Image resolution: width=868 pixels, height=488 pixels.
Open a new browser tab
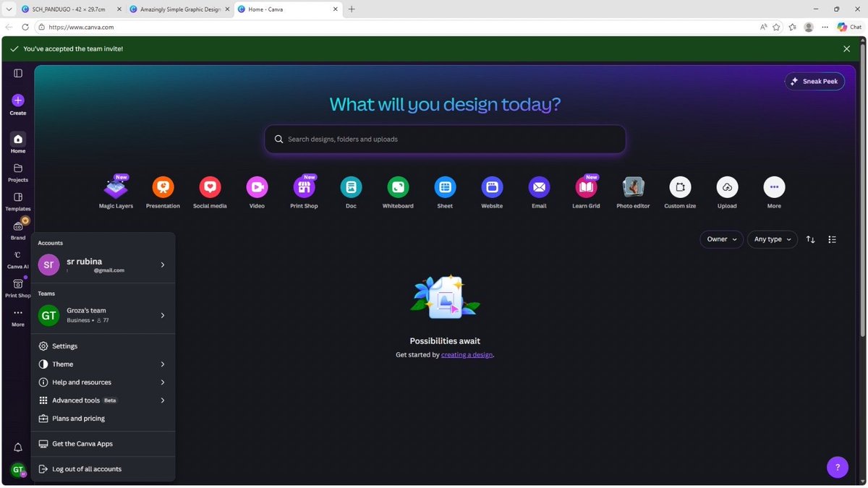coord(352,9)
